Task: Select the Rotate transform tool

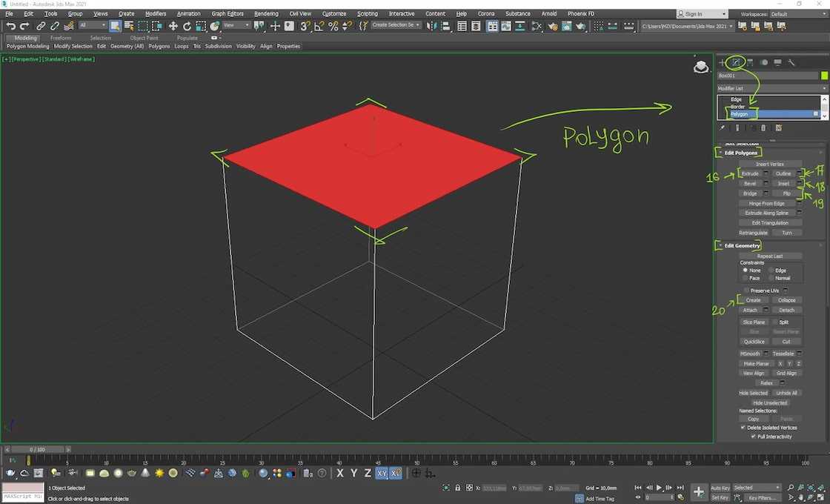Action: click(187, 26)
